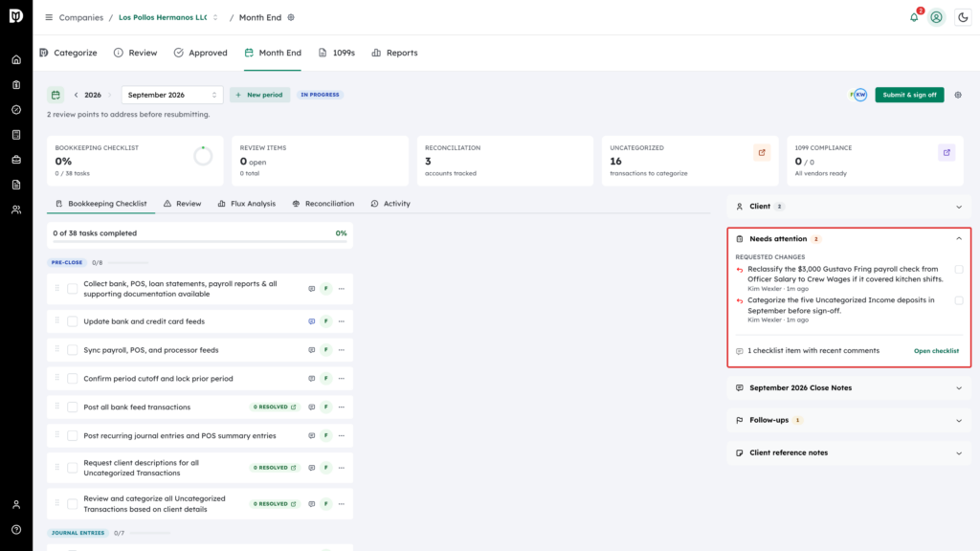Viewport: 980px width, 551px height.
Task: Click the home icon in left sidebar
Action: (x=16, y=60)
